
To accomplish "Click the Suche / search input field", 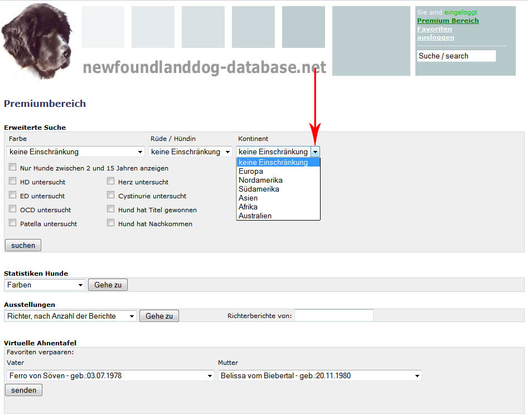I will [x=456, y=56].
